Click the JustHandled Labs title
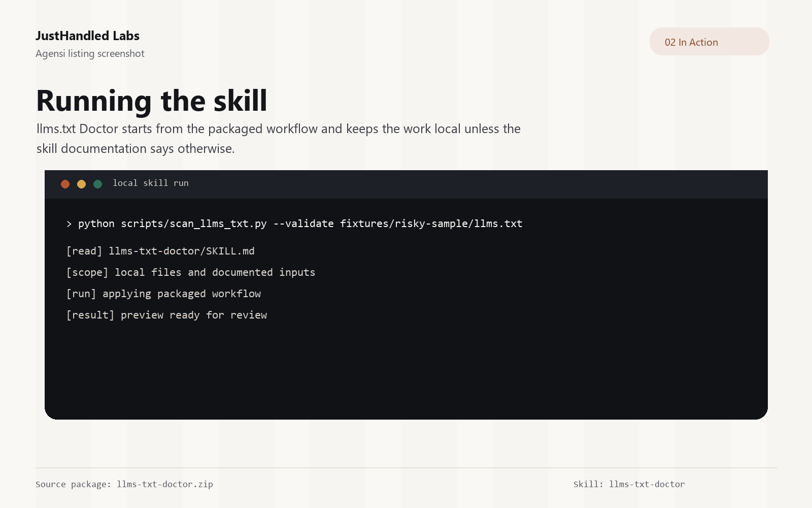 [87, 36]
